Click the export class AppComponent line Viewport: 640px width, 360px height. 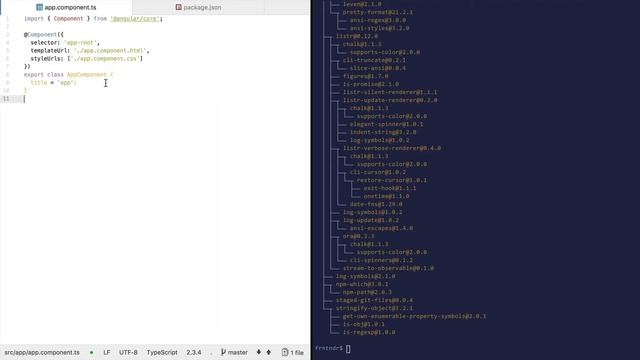(69, 75)
